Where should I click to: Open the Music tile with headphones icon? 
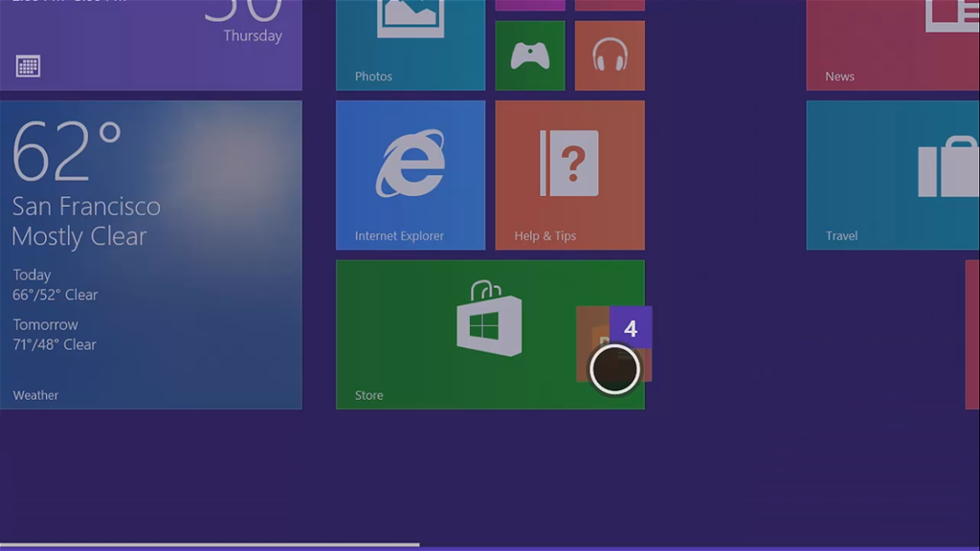(610, 55)
